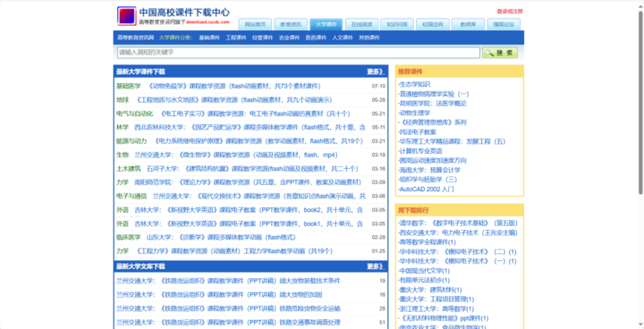Click the site logo icon
The image size is (644, 329).
coord(126,16)
